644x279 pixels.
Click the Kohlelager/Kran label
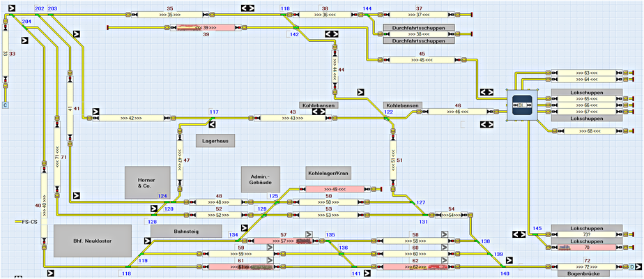click(x=328, y=173)
